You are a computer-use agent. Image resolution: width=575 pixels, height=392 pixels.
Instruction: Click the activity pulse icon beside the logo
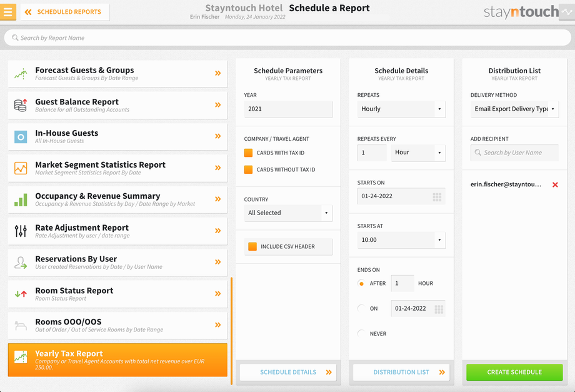point(567,12)
